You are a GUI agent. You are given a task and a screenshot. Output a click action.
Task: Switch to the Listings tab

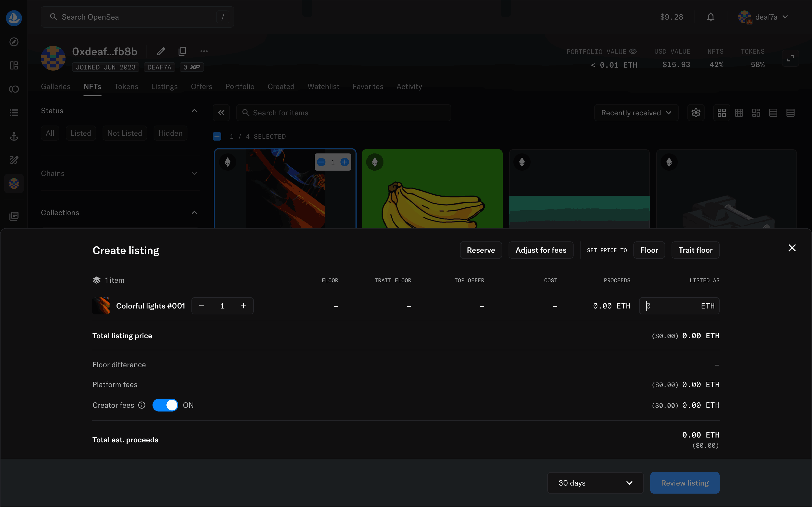point(164,86)
